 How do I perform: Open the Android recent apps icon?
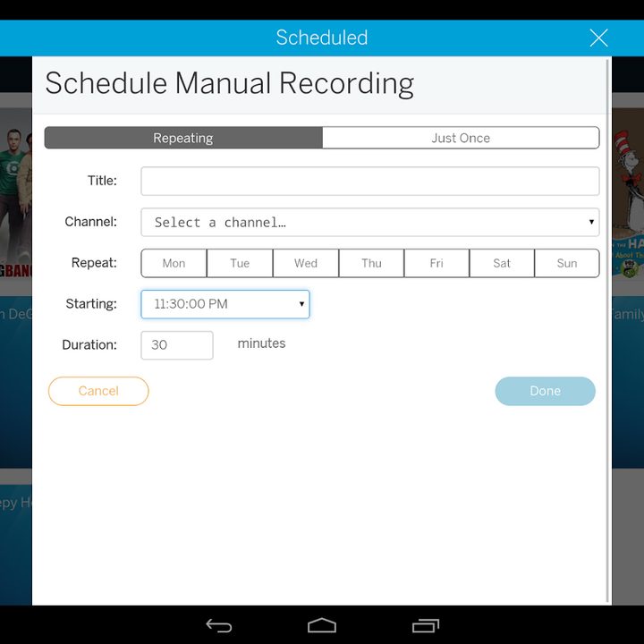pos(426,625)
